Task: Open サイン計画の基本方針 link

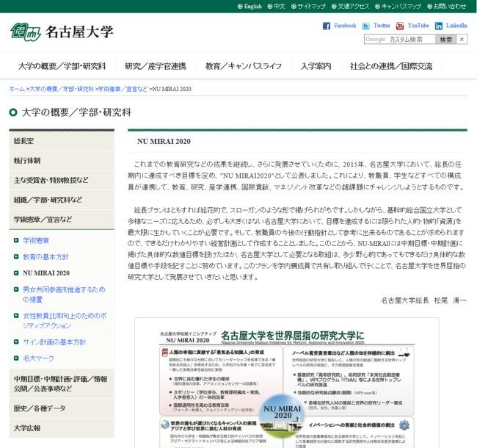Action: (54, 342)
